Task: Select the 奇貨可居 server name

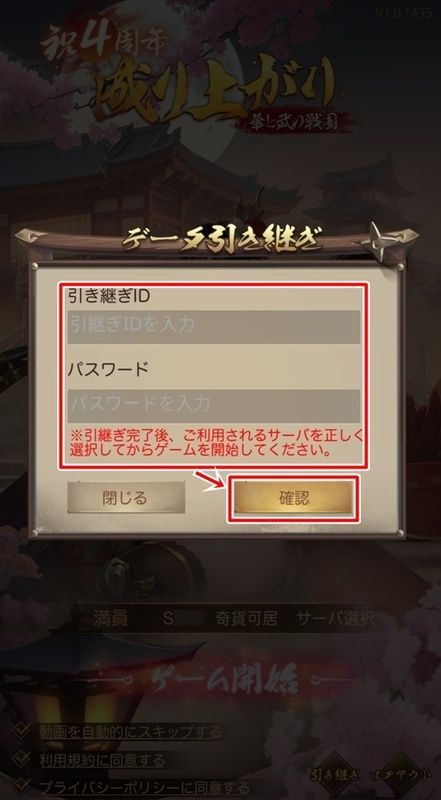Action: tap(247, 618)
